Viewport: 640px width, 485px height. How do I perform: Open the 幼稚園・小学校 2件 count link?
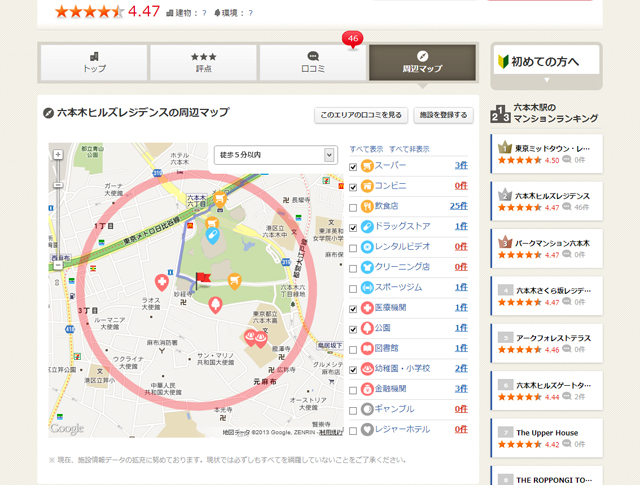click(461, 369)
